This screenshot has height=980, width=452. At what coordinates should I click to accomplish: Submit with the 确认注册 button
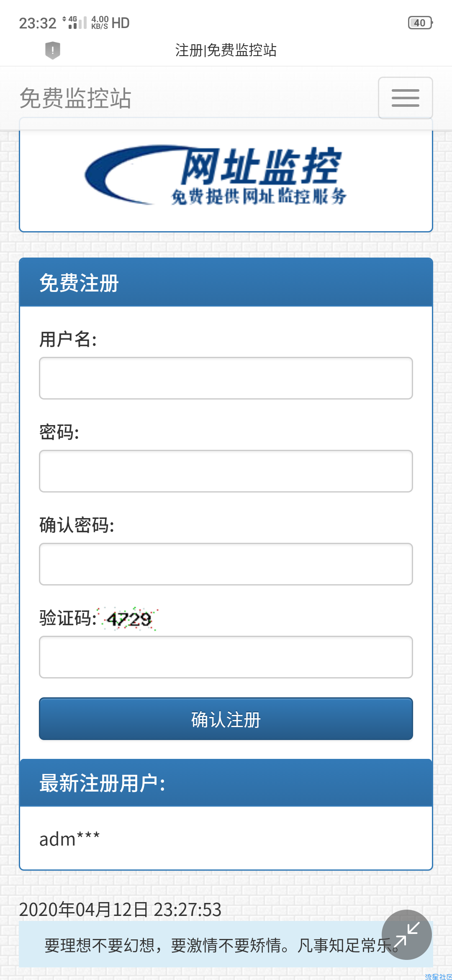pyautogui.click(x=226, y=719)
